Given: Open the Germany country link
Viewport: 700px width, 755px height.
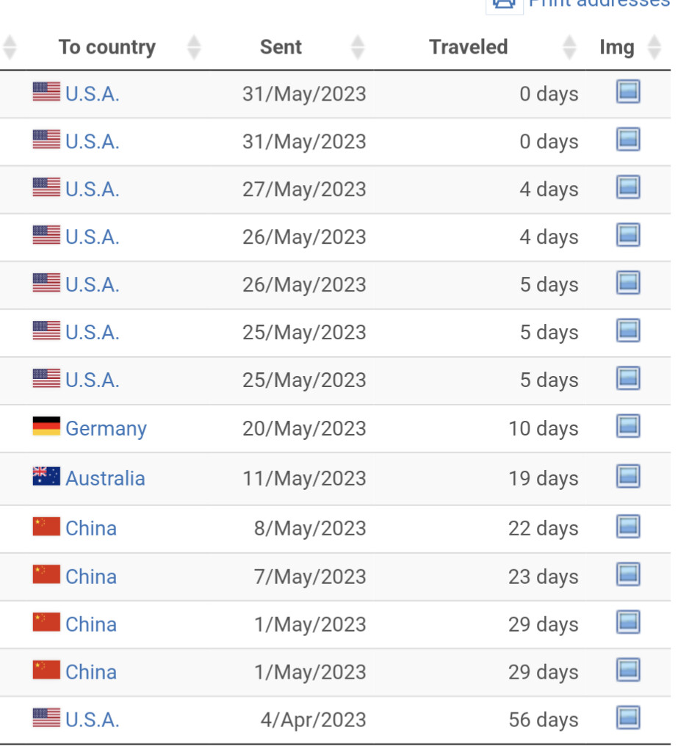Looking at the screenshot, I should click(106, 428).
